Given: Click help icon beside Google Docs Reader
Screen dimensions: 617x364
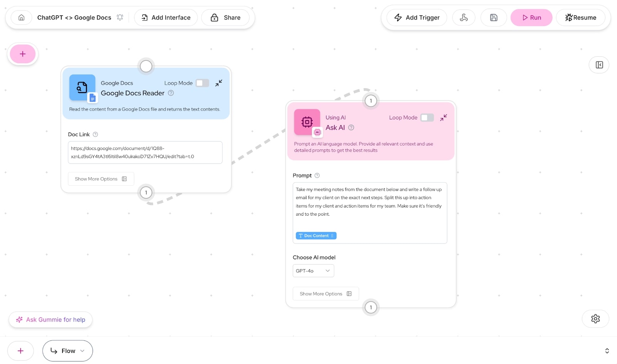Looking at the screenshot, I should point(171,93).
